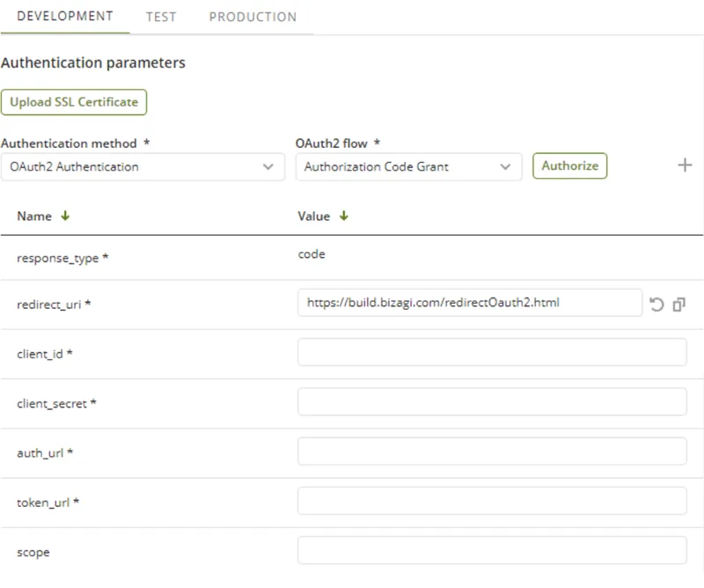This screenshot has width=704, height=588.
Task: Click the 'redirect_uri' row label
Action: tap(54, 305)
